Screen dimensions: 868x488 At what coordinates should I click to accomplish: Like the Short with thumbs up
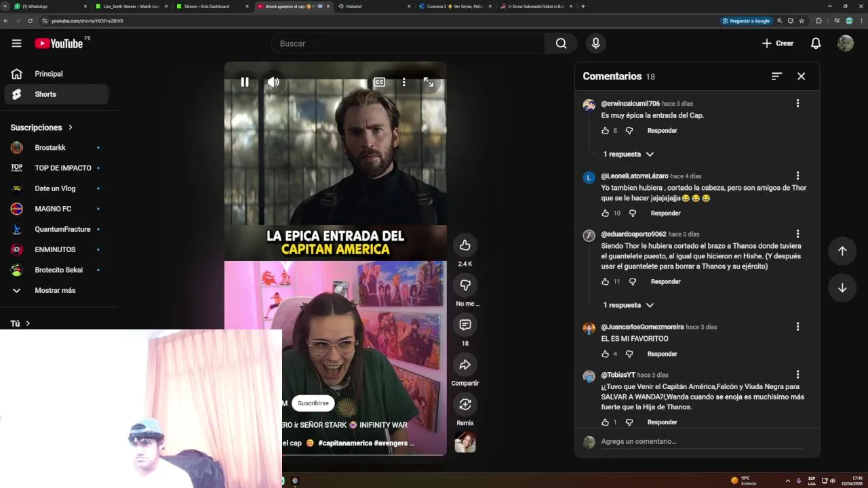pyautogui.click(x=465, y=245)
